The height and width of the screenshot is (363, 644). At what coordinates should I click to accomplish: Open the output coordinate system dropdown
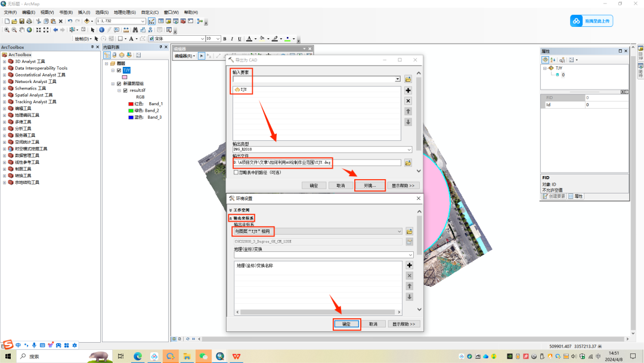399,232
